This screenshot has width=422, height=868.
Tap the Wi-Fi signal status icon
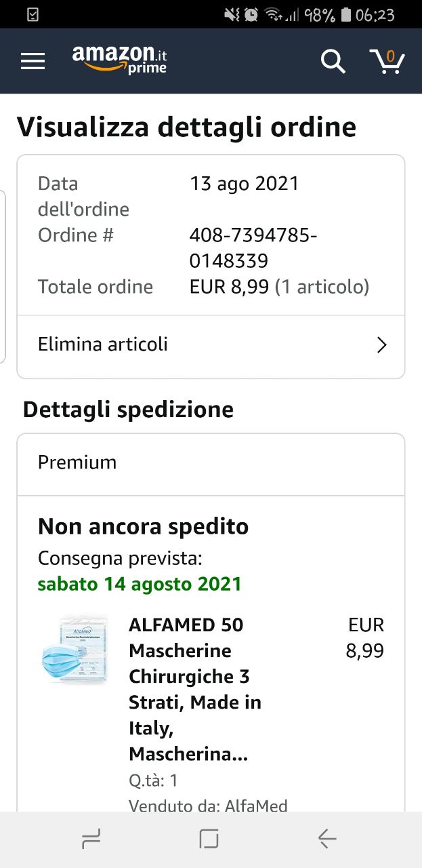point(273,14)
